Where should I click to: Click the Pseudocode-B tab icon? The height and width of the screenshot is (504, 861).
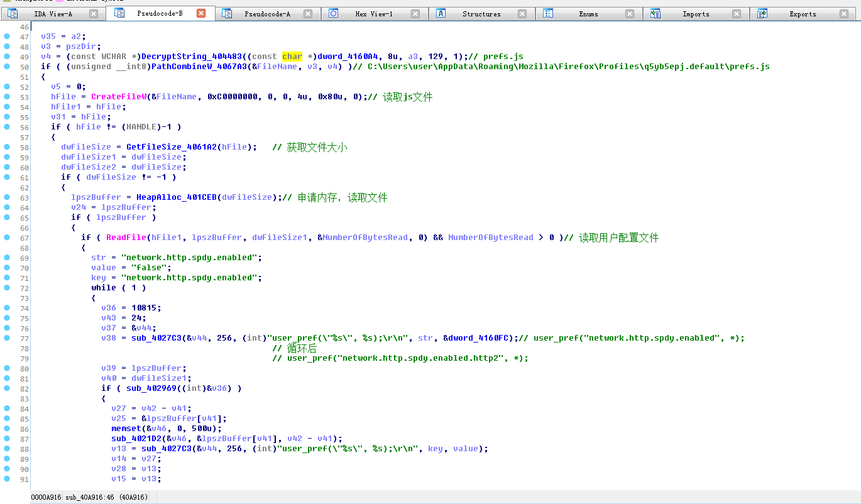tap(119, 13)
